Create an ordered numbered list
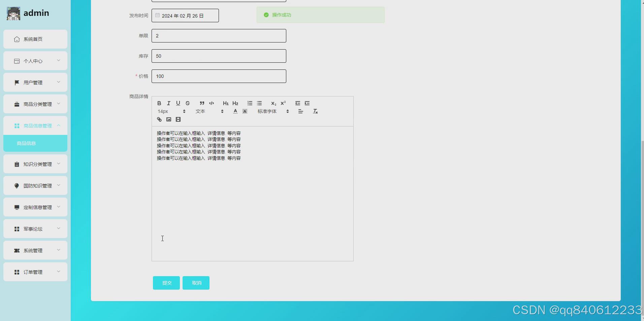644x321 pixels. pos(250,103)
